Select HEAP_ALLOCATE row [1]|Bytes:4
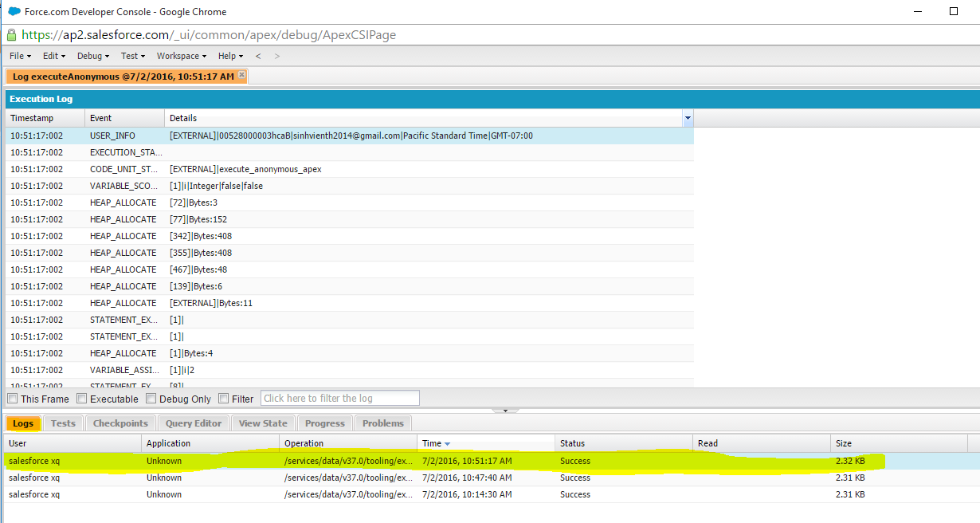 pyautogui.click(x=350, y=353)
